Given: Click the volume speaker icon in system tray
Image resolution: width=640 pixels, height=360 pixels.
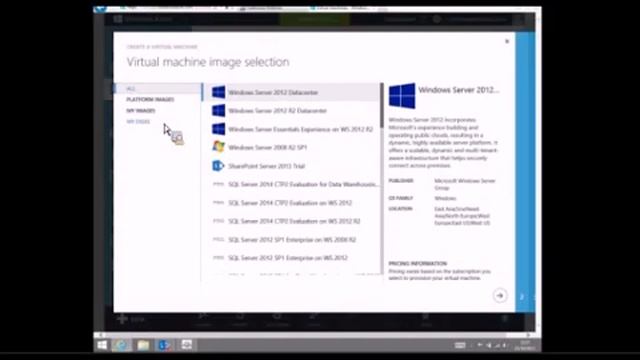Looking at the screenshot, I should click(489, 345).
